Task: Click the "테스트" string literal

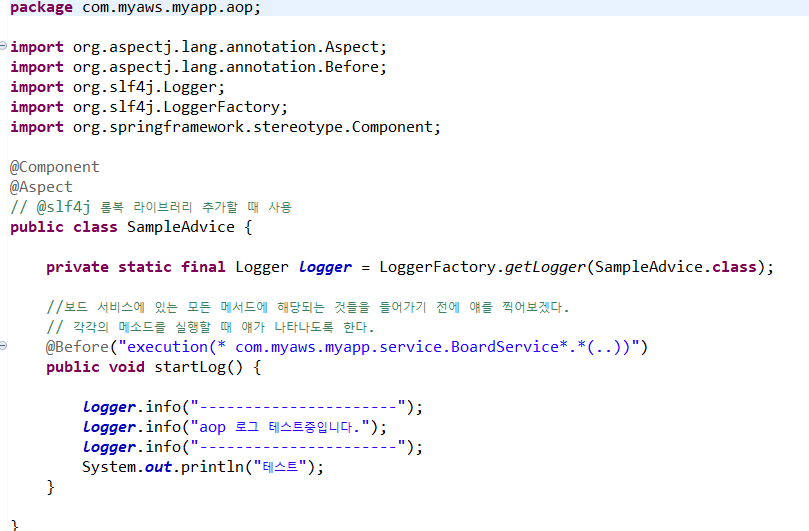Action: pyautogui.click(x=280, y=467)
